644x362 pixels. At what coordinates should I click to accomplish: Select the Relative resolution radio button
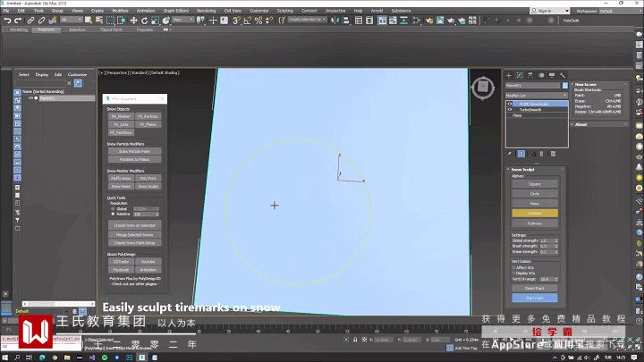(113, 215)
